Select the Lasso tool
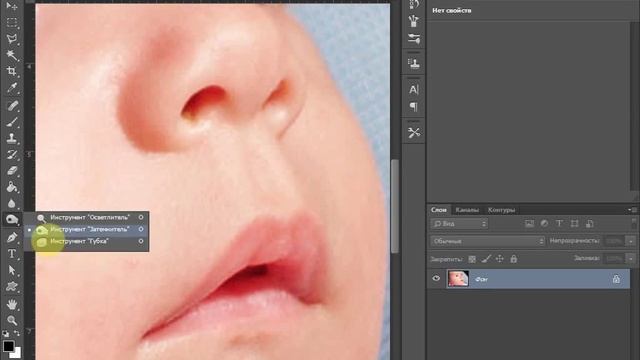This screenshot has width=640, height=360. point(12,39)
